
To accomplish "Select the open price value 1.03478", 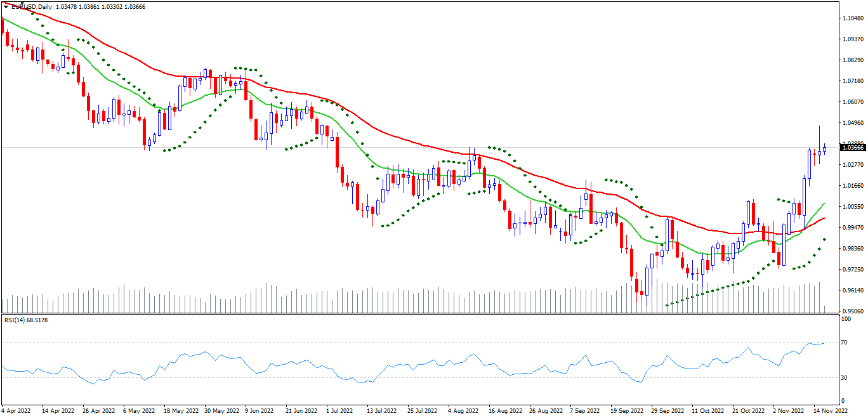I will click(x=67, y=6).
